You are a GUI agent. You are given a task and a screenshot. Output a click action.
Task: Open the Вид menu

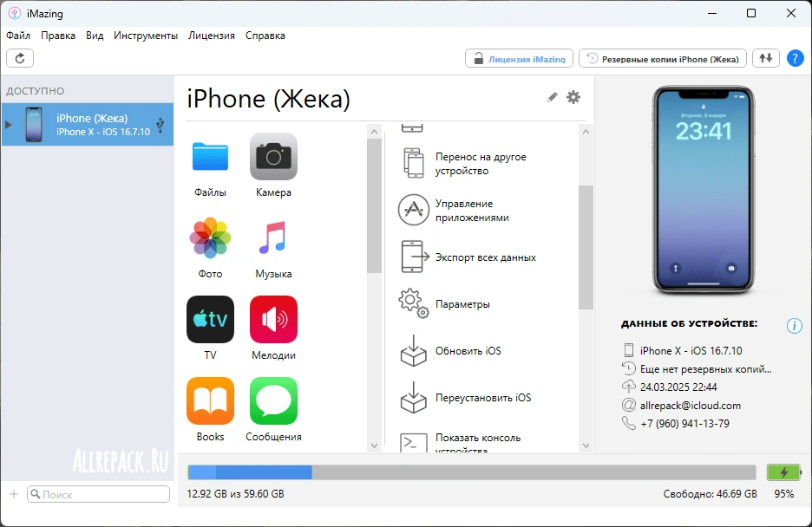95,36
